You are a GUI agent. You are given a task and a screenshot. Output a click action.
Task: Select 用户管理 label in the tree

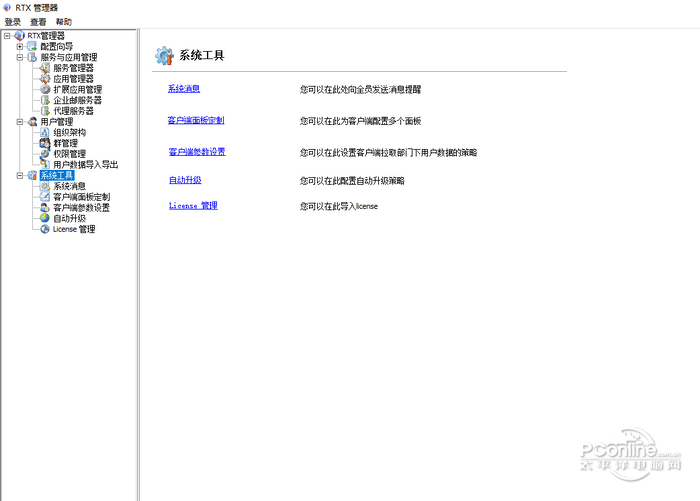click(57, 121)
